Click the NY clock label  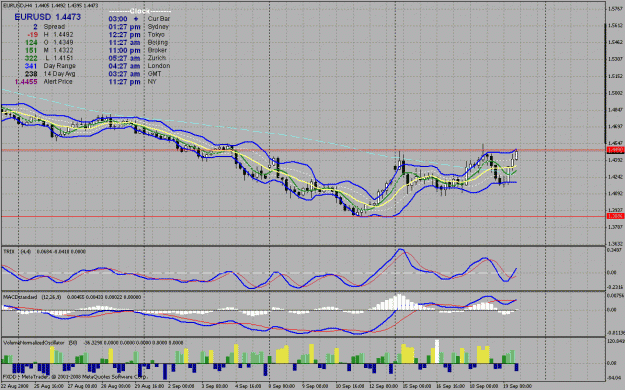click(152, 82)
